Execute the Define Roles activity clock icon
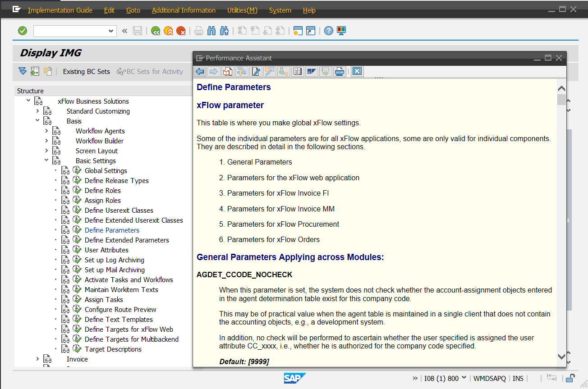 (77, 190)
